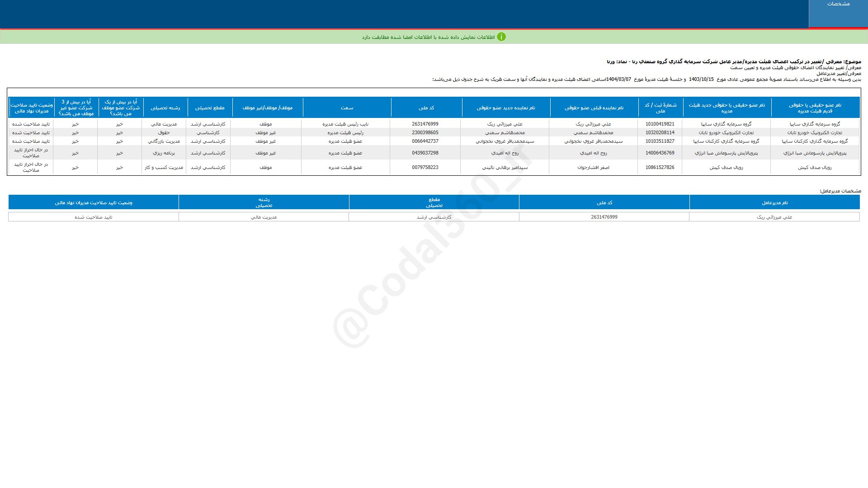Click the تایید صلاحیت شده cell in CEO table
Viewport: 868px width, 488px height.
point(93,217)
